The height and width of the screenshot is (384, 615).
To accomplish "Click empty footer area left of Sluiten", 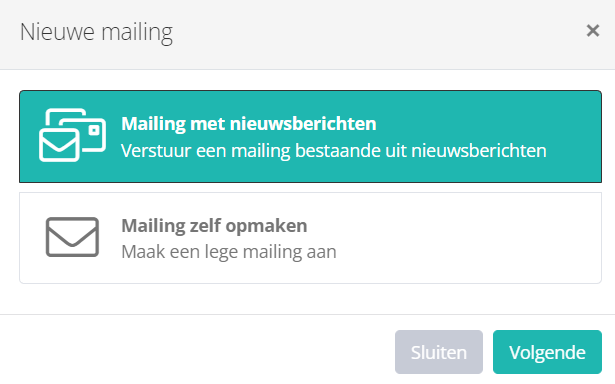I will click(196, 352).
